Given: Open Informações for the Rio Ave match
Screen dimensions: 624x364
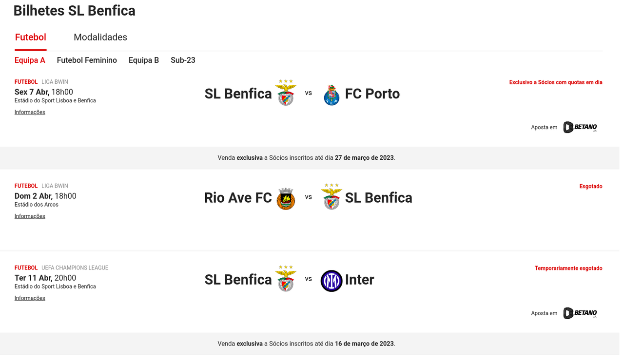Looking at the screenshot, I should (30, 216).
